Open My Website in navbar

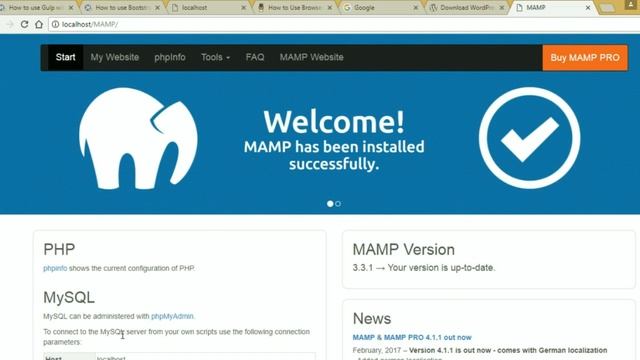tap(115, 58)
